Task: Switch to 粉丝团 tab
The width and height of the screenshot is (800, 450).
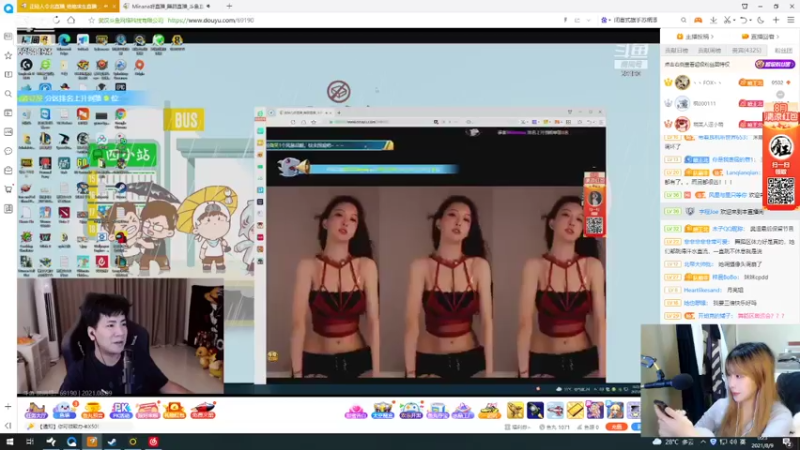Action: coord(783,51)
